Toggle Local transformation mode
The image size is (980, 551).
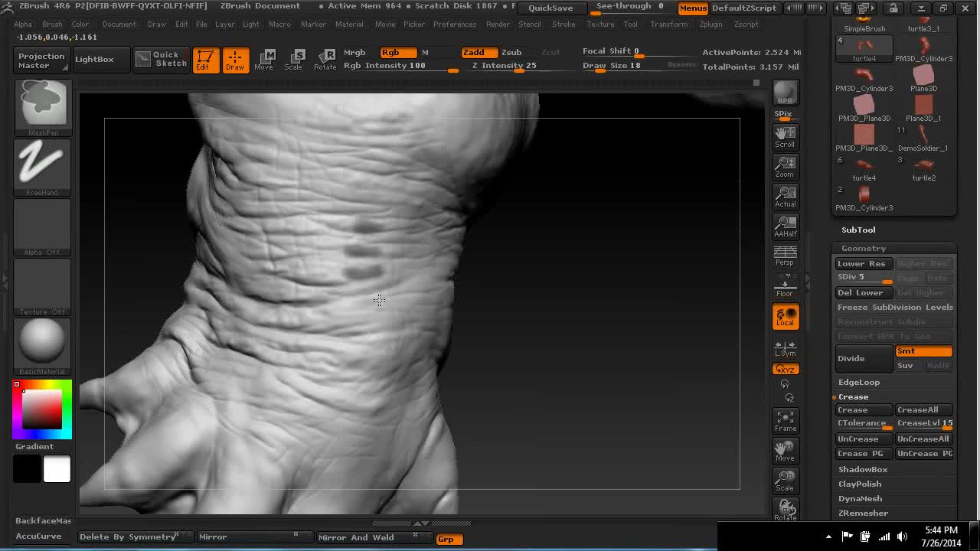click(x=785, y=316)
